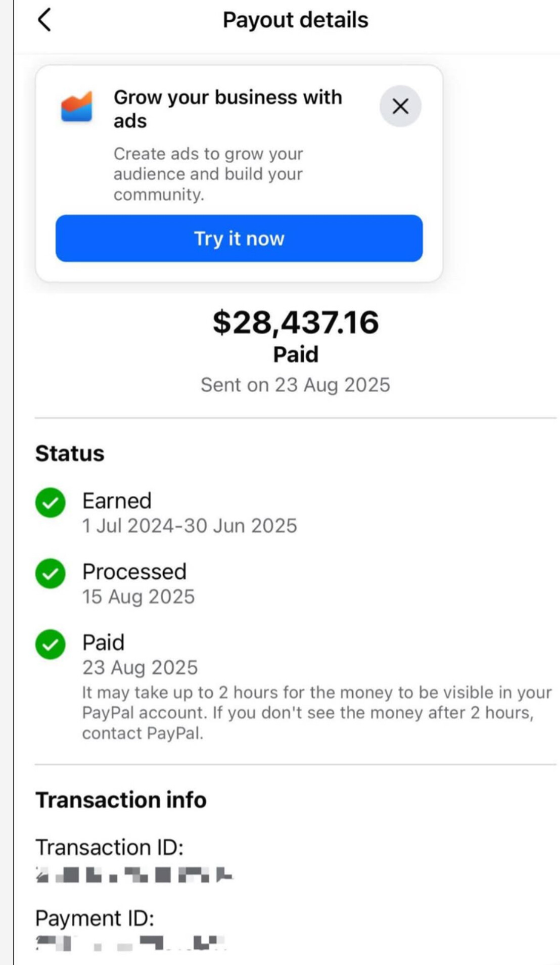Click the Processed green checkmark icon
This screenshot has height=965, width=560.
tap(50, 573)
